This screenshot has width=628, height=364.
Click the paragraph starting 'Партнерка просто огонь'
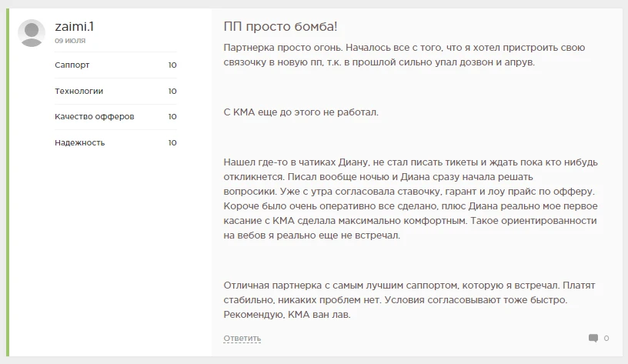pyautogui.click(x=405, y=55)
